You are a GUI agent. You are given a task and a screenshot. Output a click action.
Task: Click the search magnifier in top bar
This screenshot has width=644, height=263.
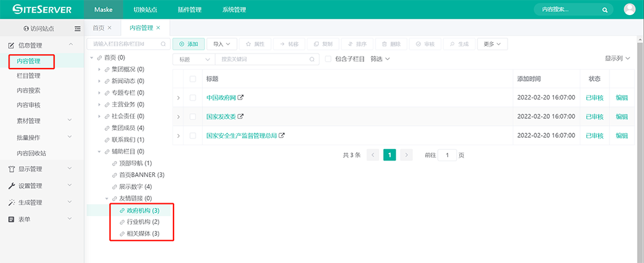pyautogui.click(x=604, y=10)
